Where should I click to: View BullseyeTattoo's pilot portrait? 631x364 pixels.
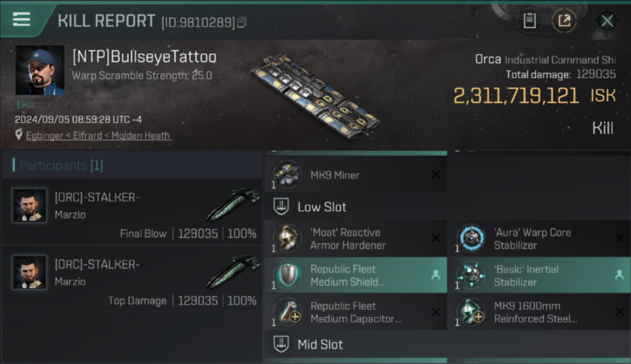[40, 70]
